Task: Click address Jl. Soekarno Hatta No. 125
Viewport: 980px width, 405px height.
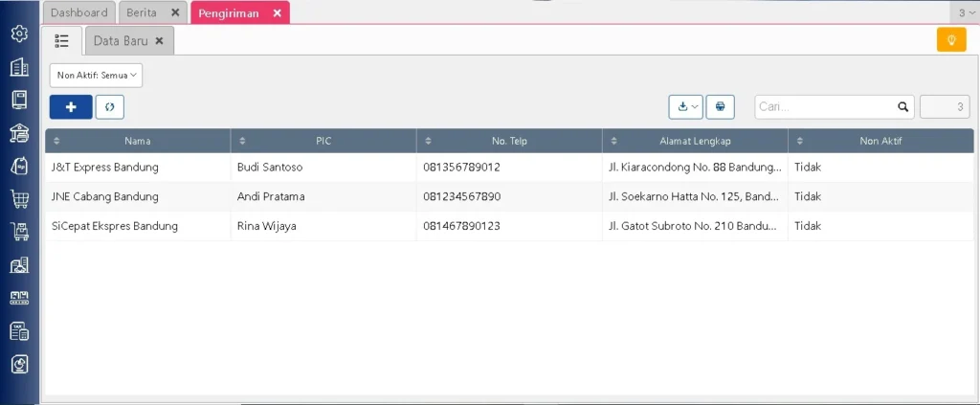Action: tap(694, 197)
